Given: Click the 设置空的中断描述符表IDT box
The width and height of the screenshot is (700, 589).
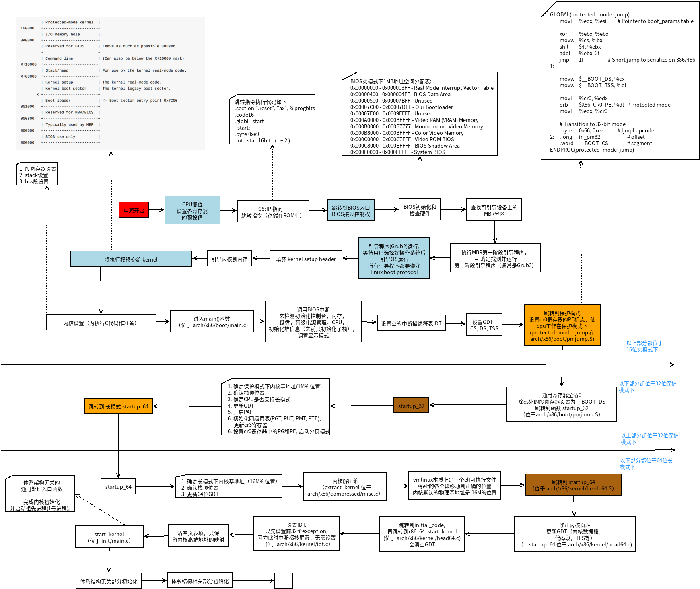Looking at the screenshot, I should (411, 323).
